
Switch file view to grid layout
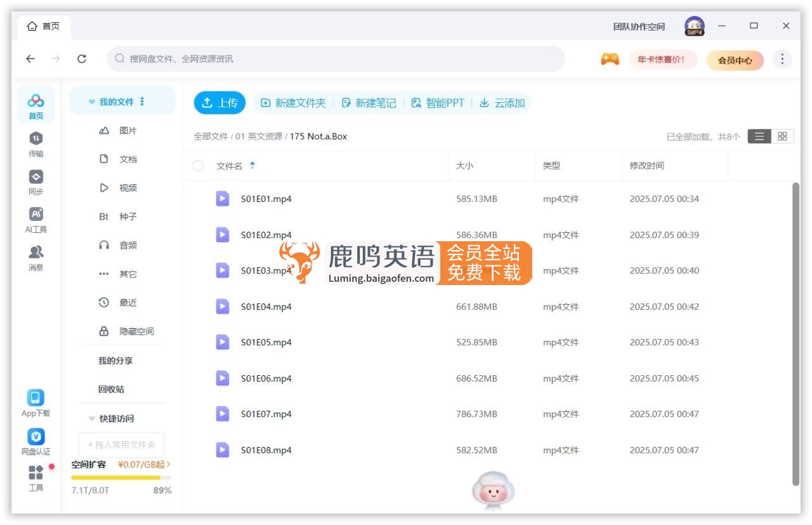782,136
